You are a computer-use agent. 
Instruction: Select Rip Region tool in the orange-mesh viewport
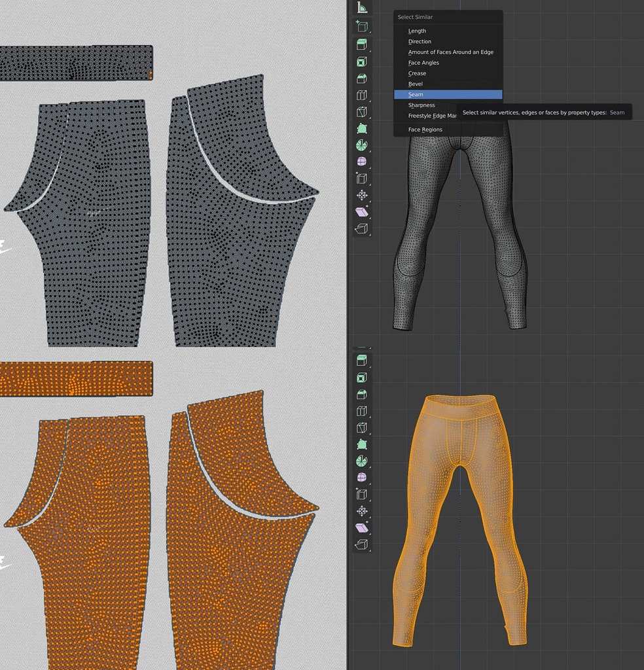click(362, 544)
